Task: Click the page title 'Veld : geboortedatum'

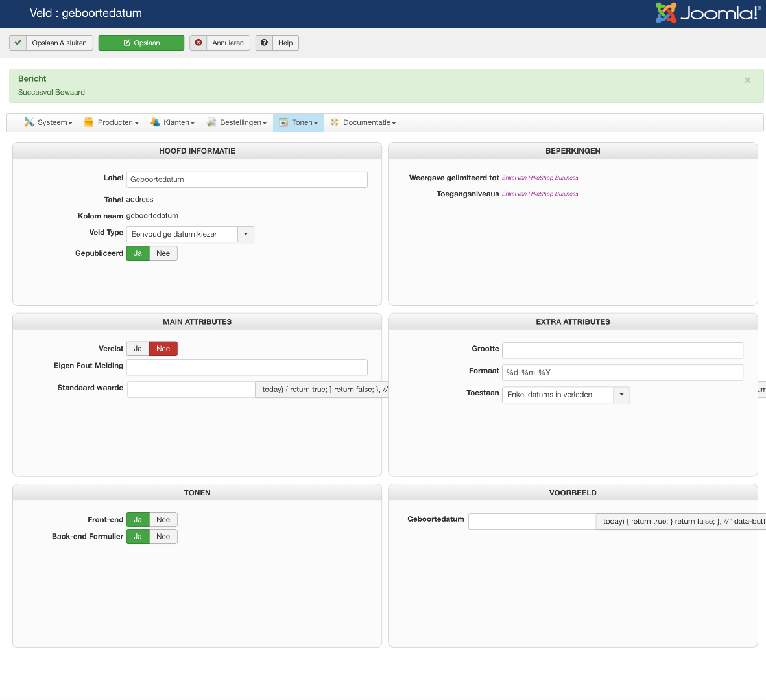Action: click(86, 13)
